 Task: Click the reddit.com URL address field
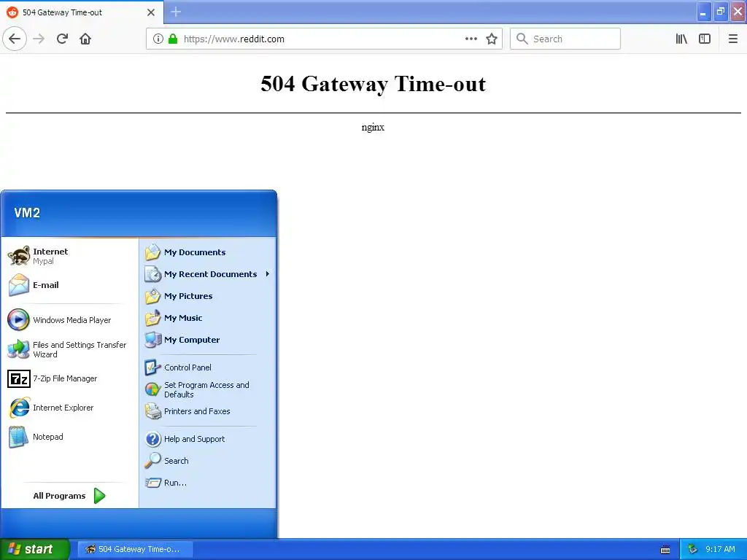(x=324, y=39)
